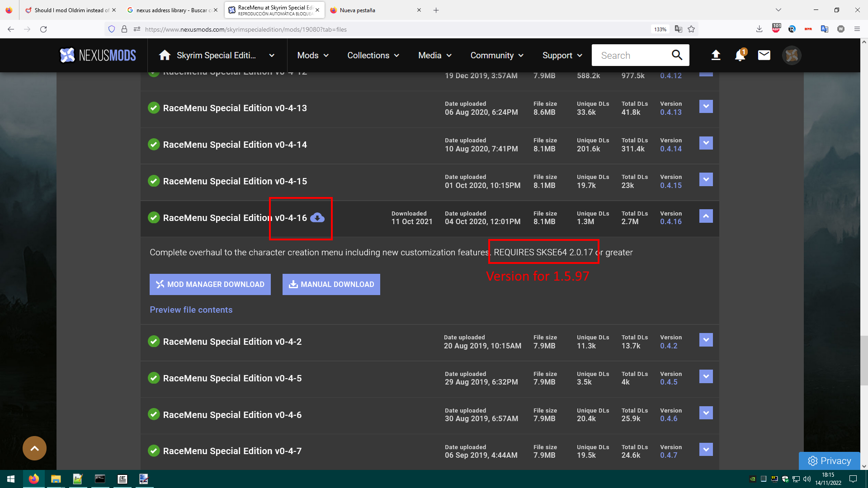Open the terminal from the taskbar
This screenshot has width=868, height=488.
click(x=100, y=479)
